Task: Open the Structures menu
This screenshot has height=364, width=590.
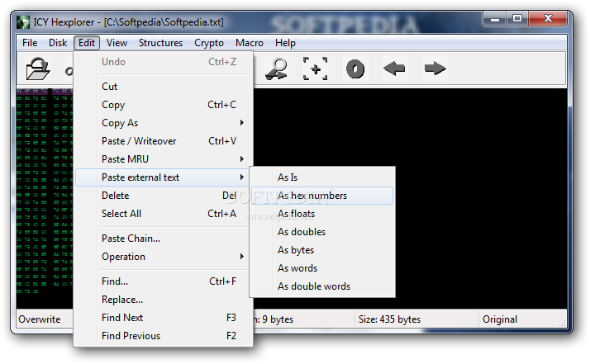Action: tap(160, 43)
